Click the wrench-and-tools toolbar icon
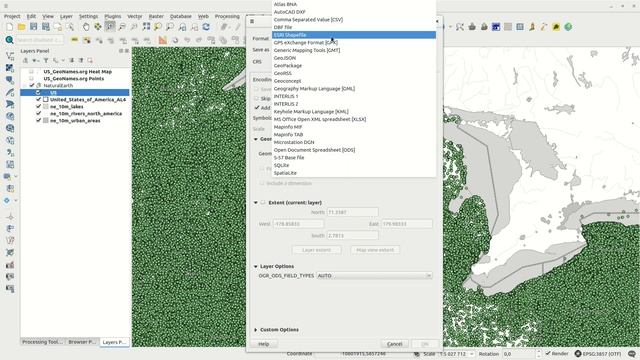 click(460, 27)
